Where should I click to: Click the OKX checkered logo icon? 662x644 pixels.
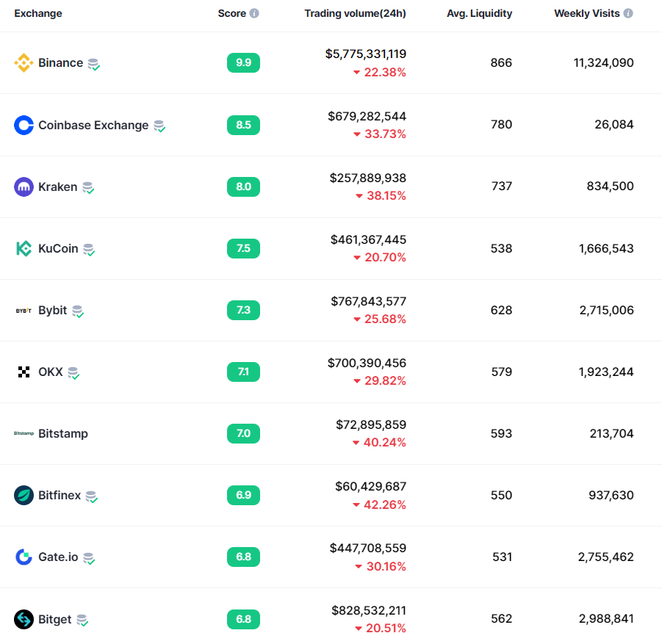click(24, 372)
